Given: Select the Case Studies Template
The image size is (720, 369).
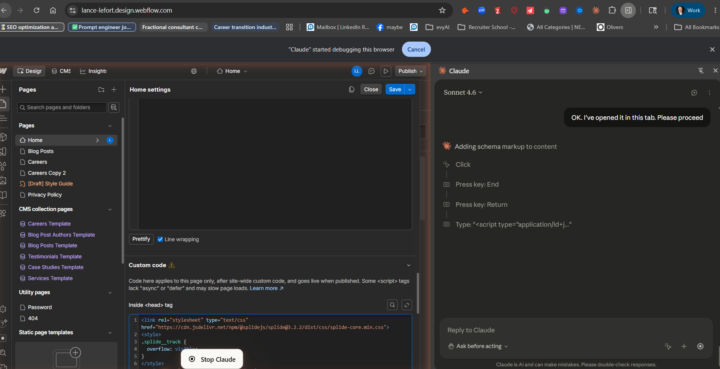Looking at the screenshot, I should [x=56, y=268].
